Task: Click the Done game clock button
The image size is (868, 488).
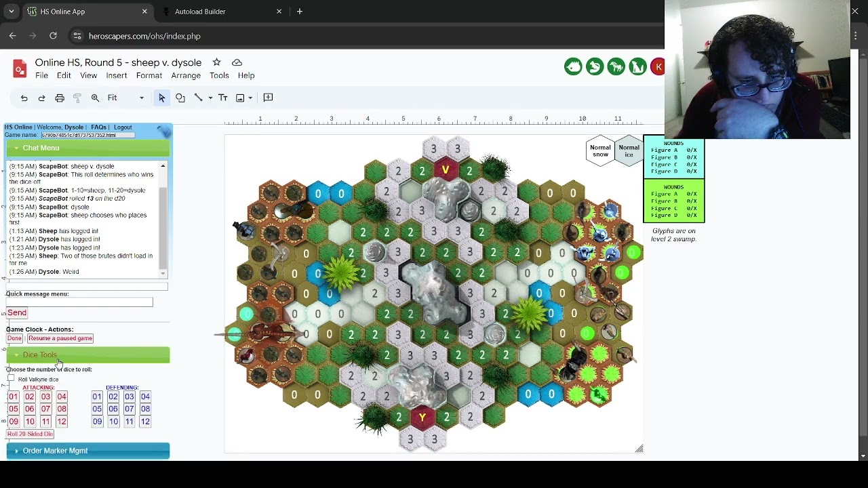Action: [x=14, y=338]
